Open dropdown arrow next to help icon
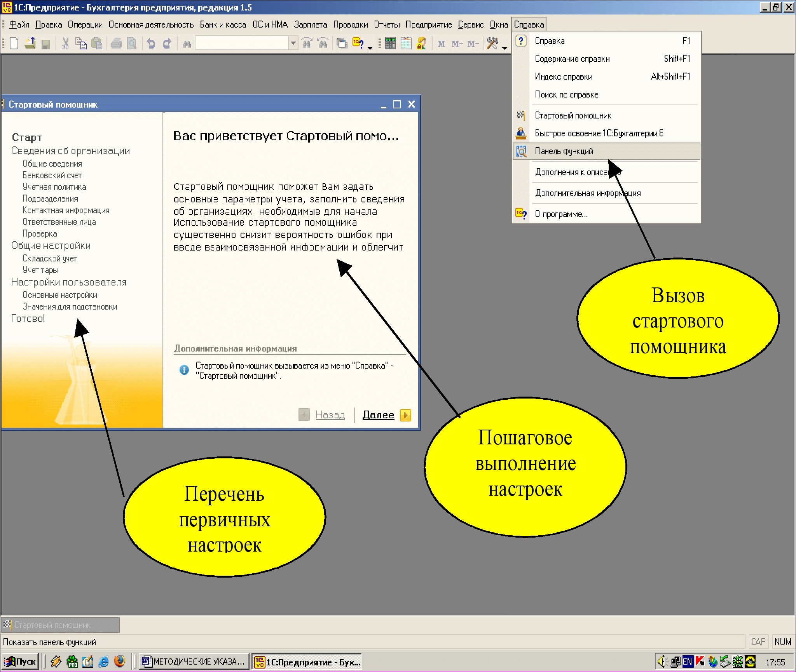This screenshot has width=796, height=672. [370, 48]
